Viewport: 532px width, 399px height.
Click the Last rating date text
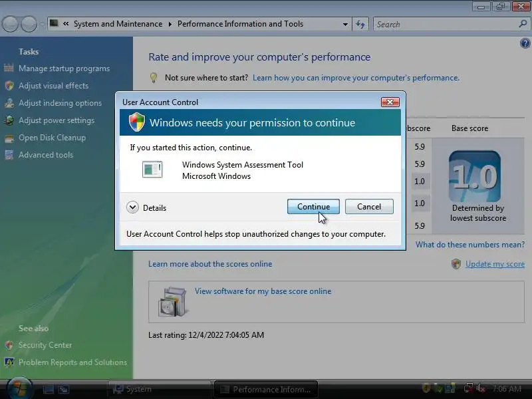(x=206, y=335)
